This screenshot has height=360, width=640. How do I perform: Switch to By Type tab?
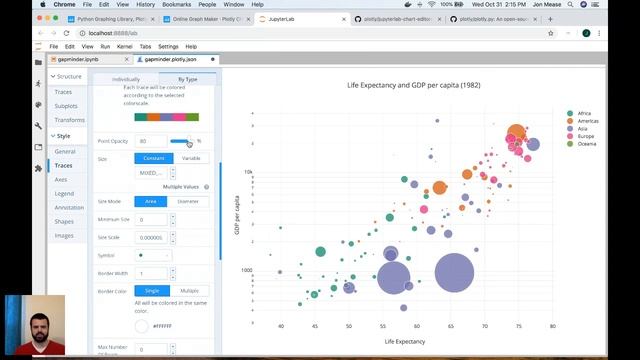pos(188,79)
